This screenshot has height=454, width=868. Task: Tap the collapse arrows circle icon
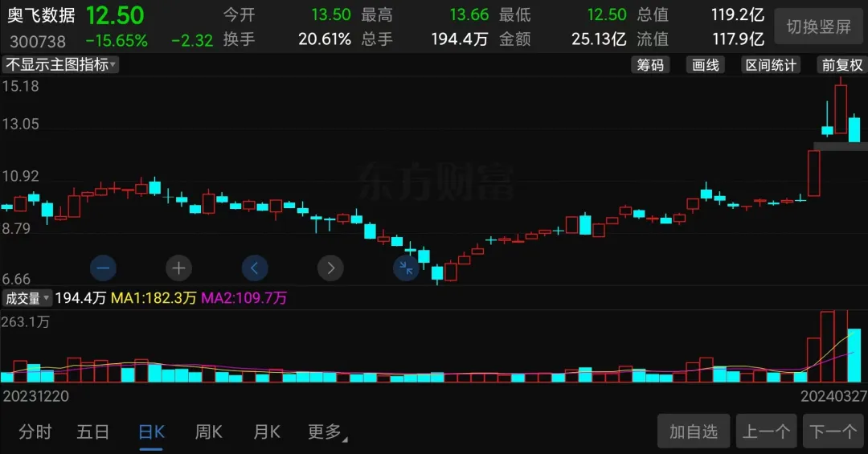(407, 268)
